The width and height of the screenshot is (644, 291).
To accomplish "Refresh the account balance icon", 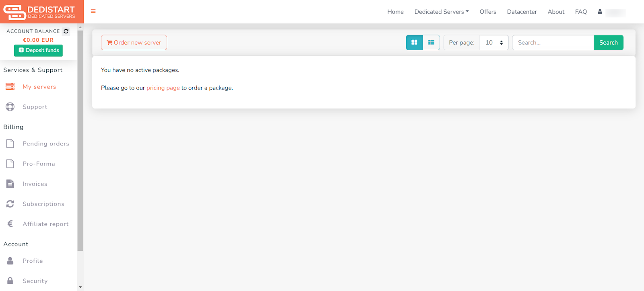I will (66, 31).
